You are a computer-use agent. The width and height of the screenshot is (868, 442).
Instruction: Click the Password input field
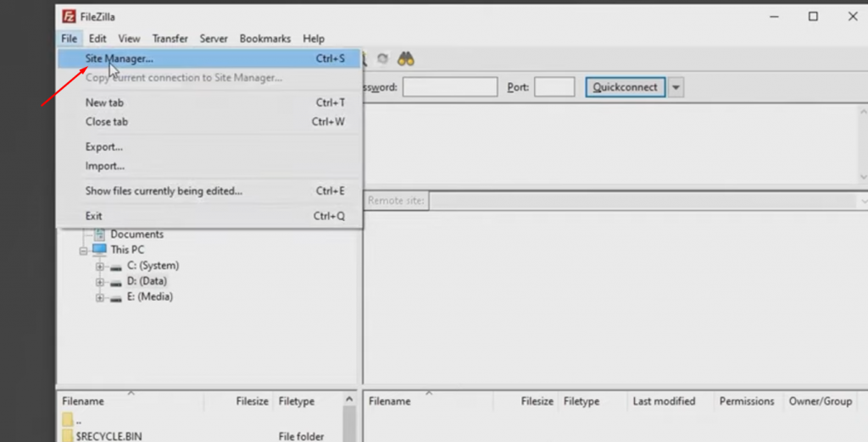click(450, 87)
